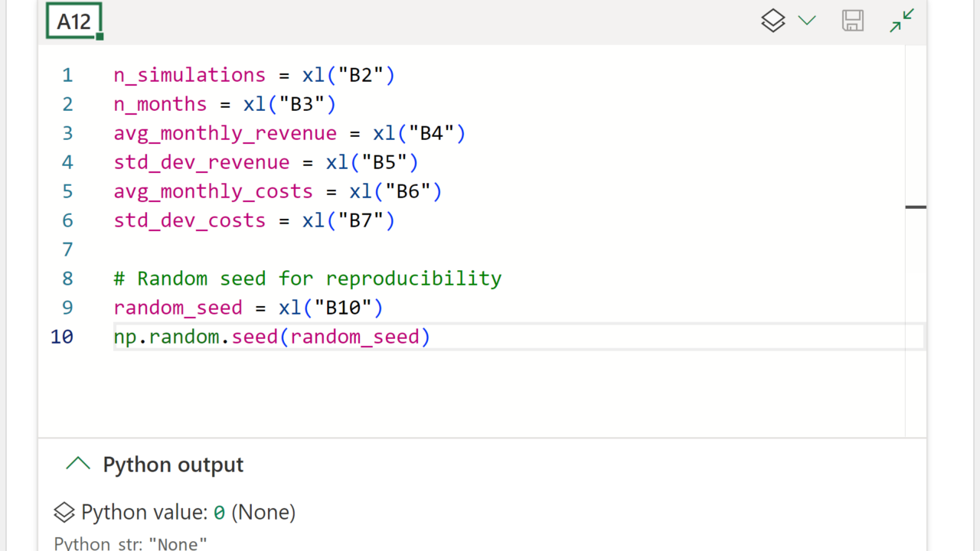Collapse the Python output section chevron

point(78,464)
